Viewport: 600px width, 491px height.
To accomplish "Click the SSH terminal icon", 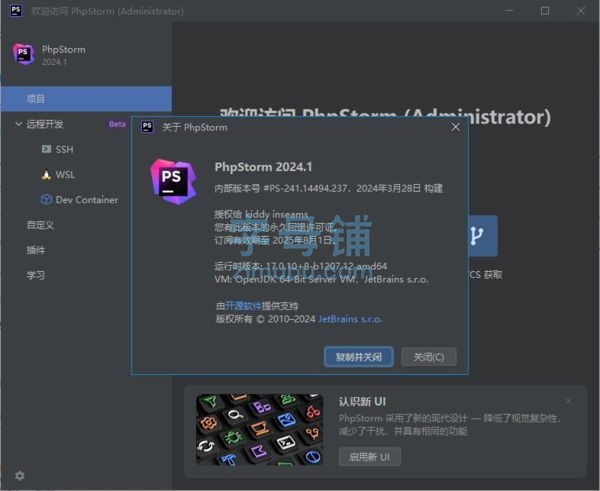I will [46, 149].
